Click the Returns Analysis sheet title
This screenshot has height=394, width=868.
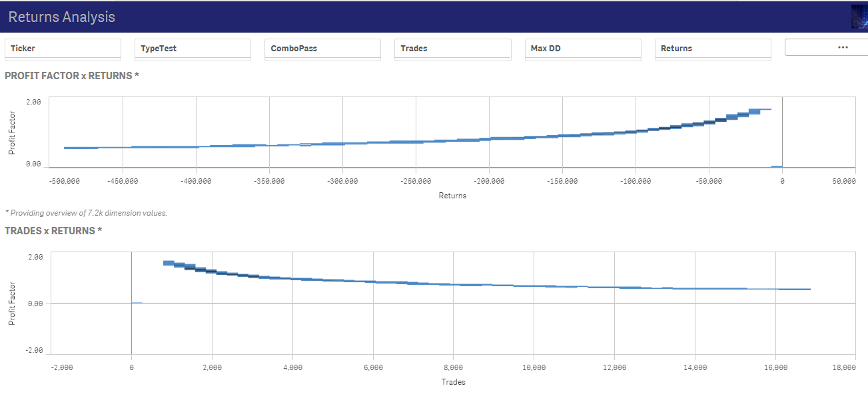click(x=62, y=17)
